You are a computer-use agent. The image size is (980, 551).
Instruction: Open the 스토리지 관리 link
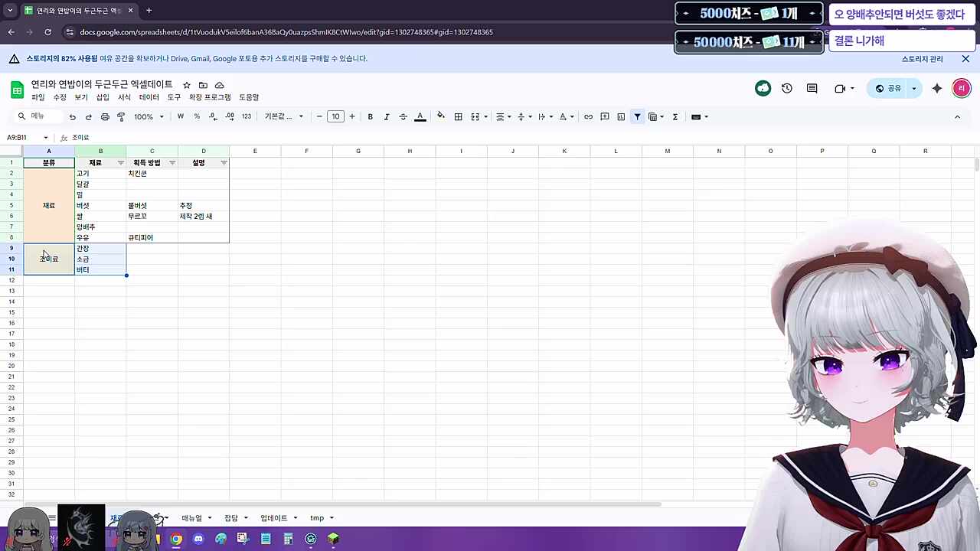[922, 59]
